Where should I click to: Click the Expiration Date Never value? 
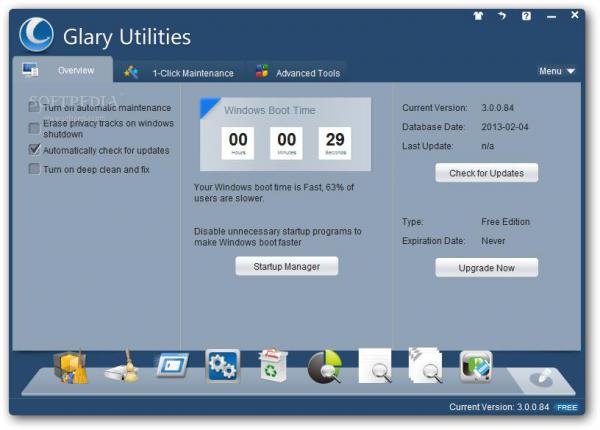pos(493,241)
